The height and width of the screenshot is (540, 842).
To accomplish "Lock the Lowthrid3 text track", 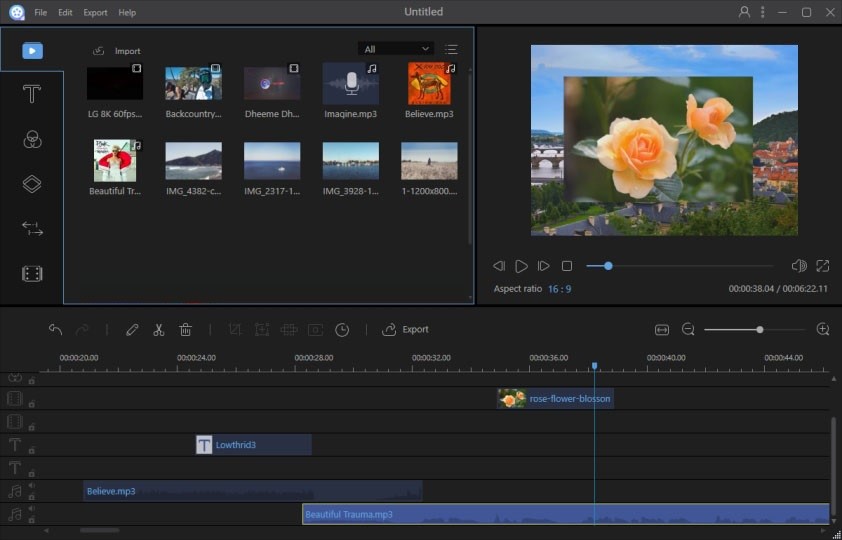I will pos(32,450).
